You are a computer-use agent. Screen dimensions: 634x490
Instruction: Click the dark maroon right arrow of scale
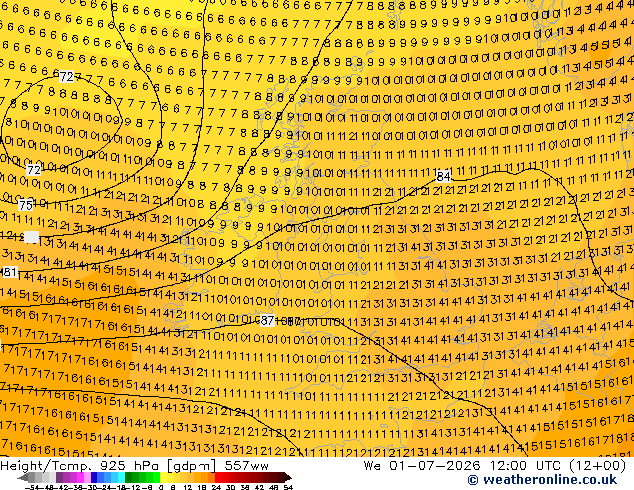pyautogui.click(x=288, y=478)
